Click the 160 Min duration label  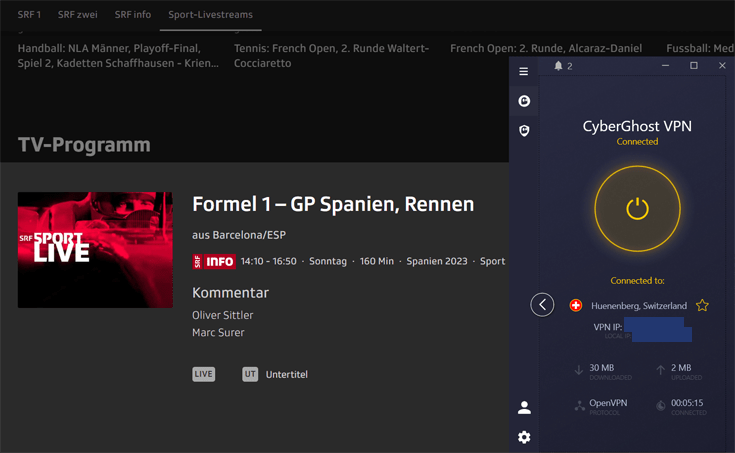(x=376, y=261)
